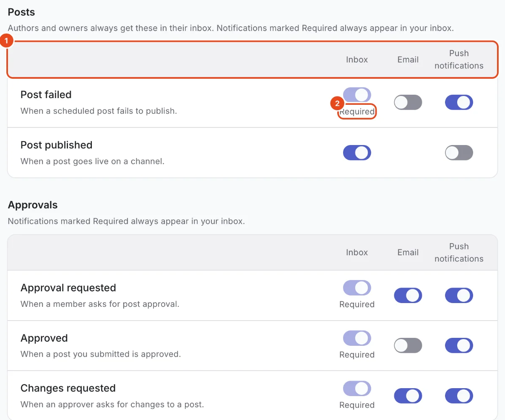
Task: Toggle Email notifications for Post failed
Action: coord(408,102)
